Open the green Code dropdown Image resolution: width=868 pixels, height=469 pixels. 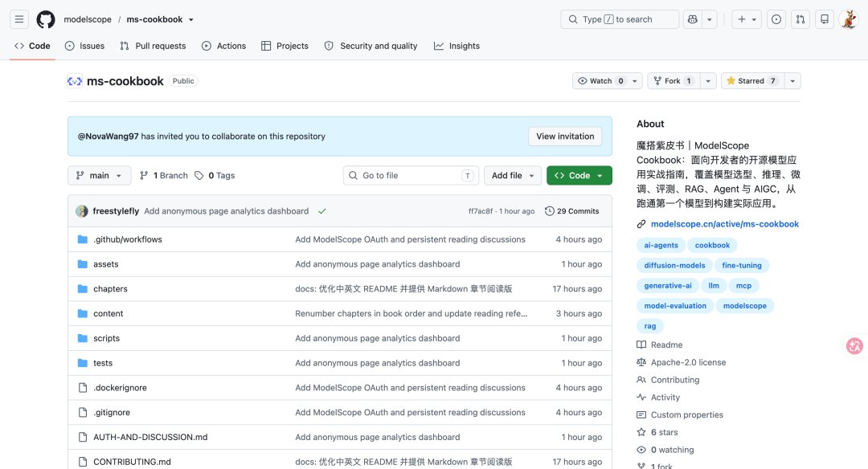click(579, 175)
